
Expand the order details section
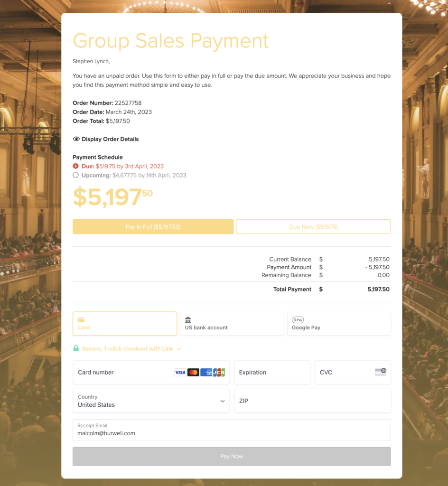pyautogui.click(x=106, y=139)
